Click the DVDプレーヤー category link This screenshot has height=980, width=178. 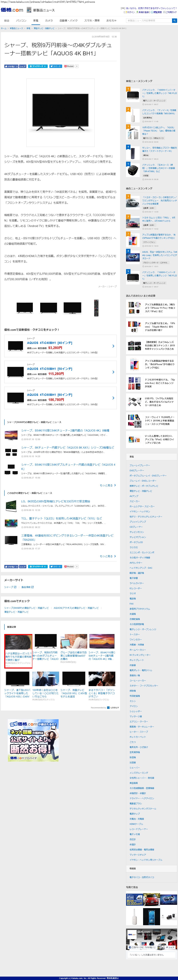tap(137, 471)
